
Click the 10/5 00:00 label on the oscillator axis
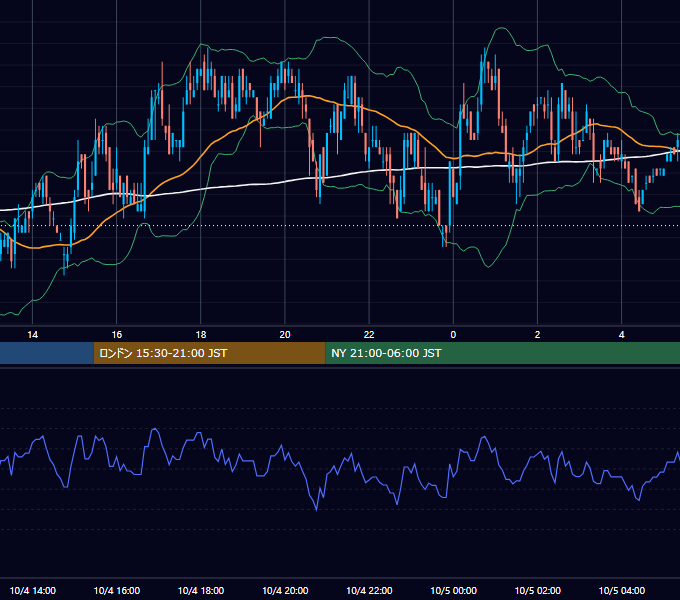(x=453, y=590)
